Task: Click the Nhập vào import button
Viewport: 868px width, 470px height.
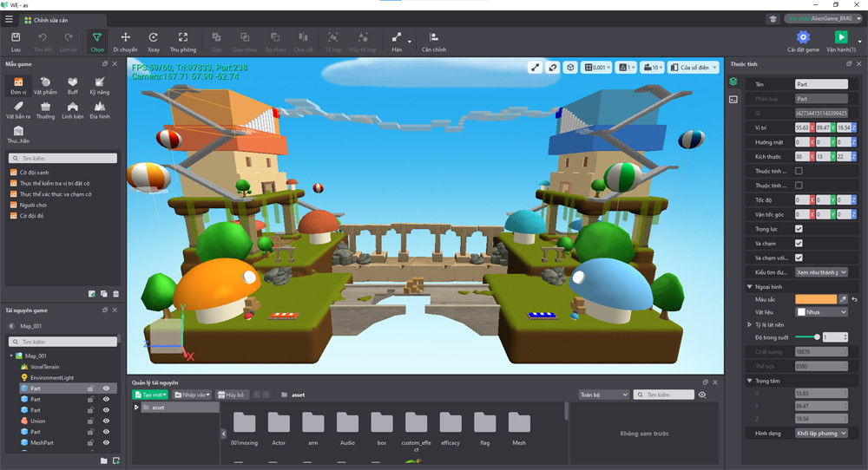Action: 193,395
